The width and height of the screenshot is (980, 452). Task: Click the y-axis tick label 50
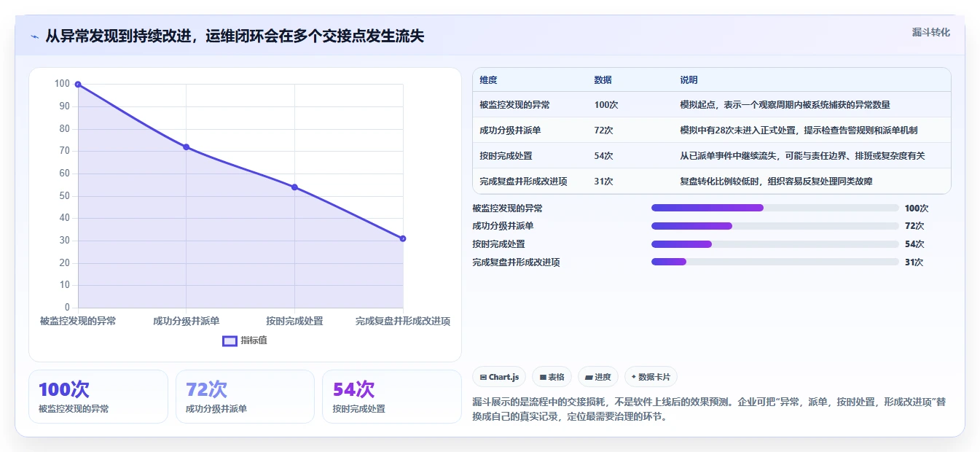coord(65,196)
